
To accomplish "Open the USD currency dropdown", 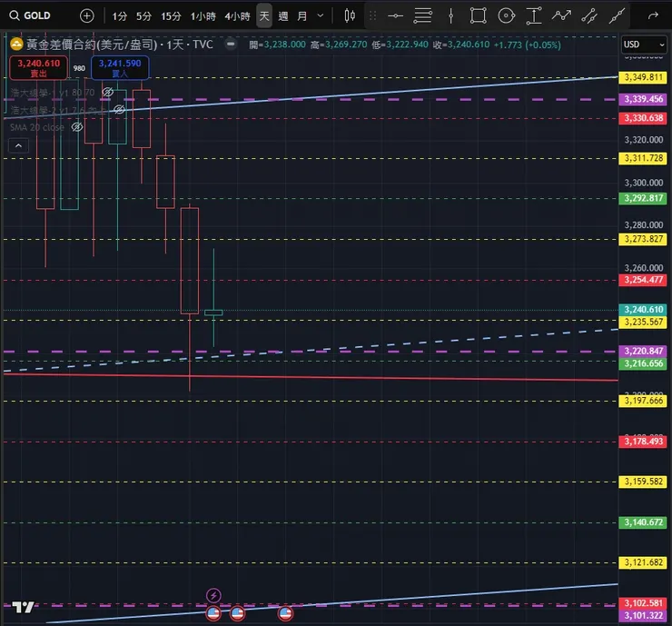I will coord(644,45).
